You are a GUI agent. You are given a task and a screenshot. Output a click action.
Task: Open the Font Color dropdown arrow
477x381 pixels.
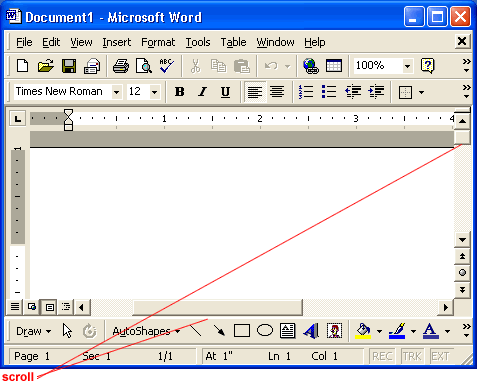pyautogui.click(x=447, y=331)
